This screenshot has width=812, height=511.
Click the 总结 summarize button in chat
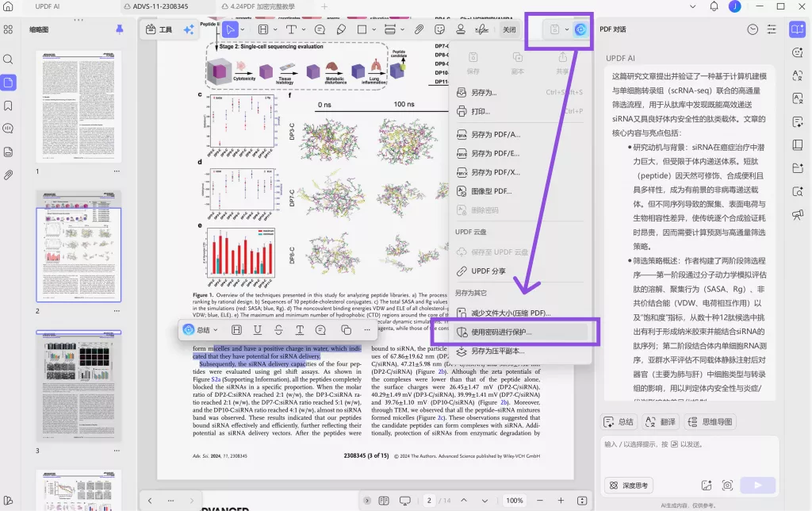(x=619, y=422)
